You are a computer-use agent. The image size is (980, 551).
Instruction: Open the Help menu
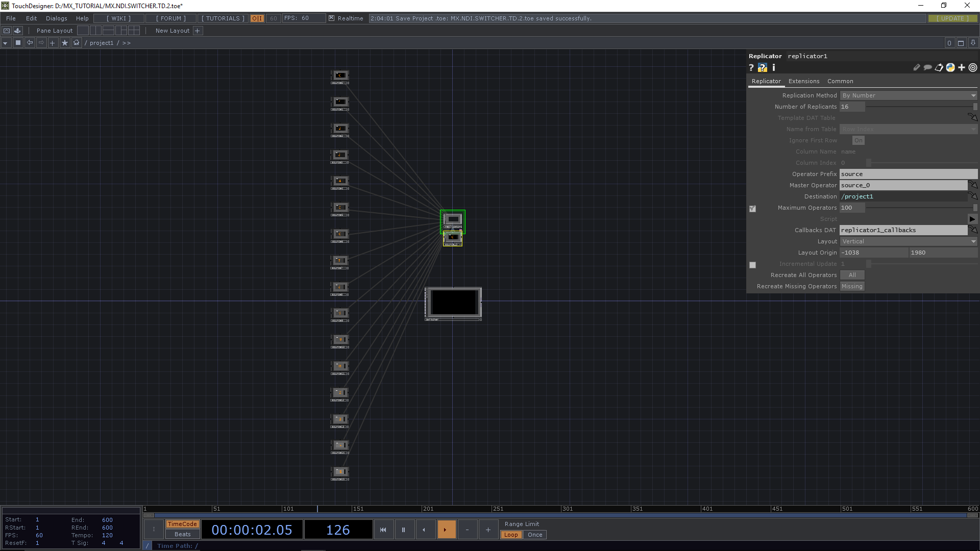tap(82, 18)
